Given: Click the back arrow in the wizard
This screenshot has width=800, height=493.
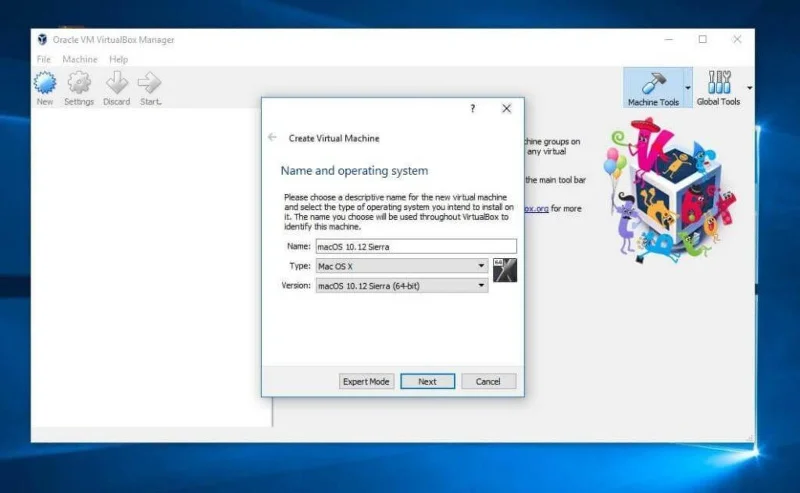Looking at the screenshot, I should (x=272, y=137).
